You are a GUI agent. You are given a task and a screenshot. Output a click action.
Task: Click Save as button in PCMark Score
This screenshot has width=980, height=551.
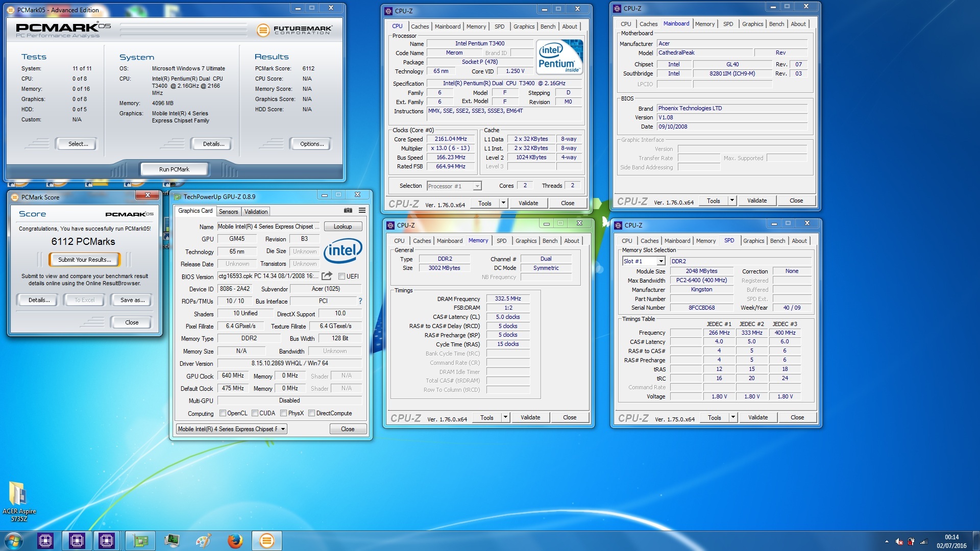click(x=132, y=300)
